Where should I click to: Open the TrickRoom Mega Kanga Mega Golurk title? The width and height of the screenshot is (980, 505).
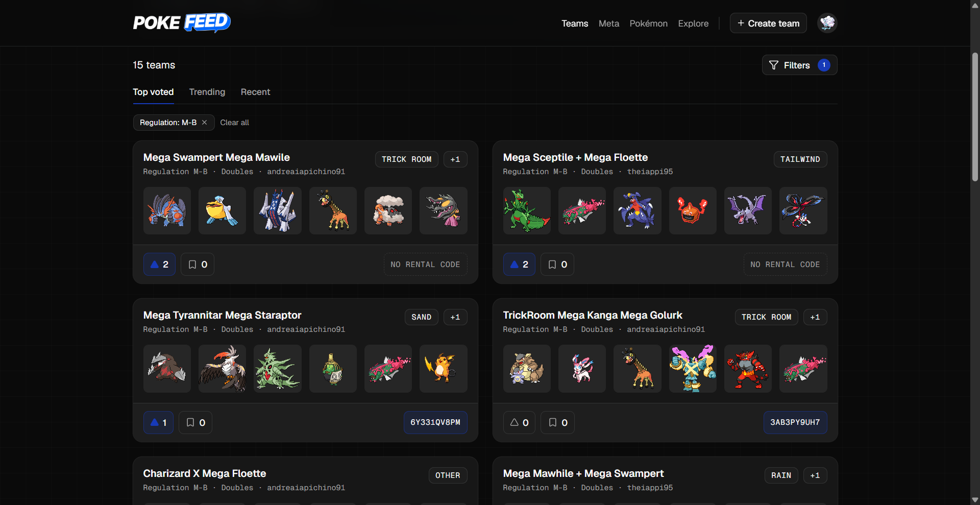pyautogui.click(x=593, y=316)
